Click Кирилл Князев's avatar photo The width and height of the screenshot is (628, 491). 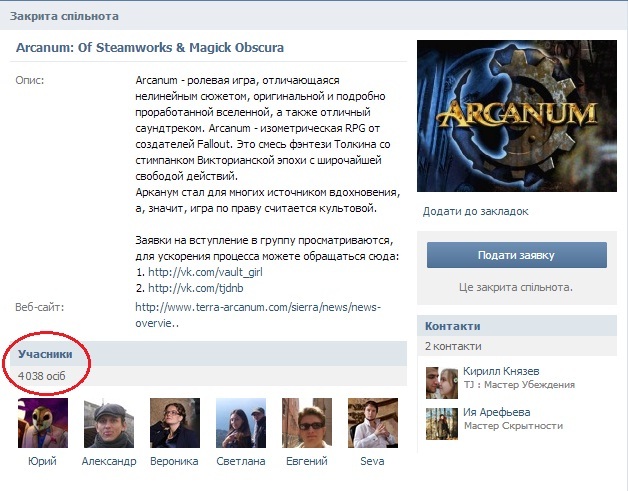click(x=442, y=383)
